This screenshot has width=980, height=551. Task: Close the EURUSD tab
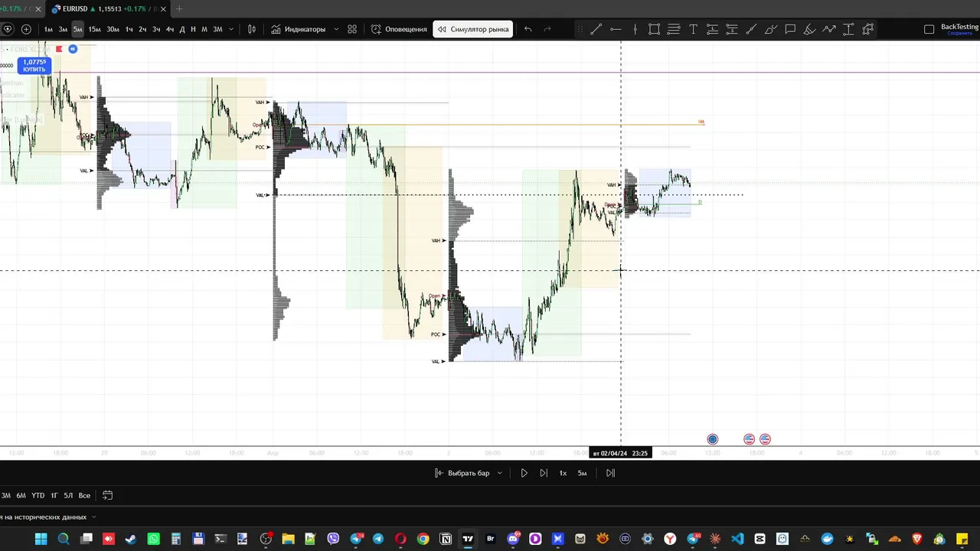point(163,9)
